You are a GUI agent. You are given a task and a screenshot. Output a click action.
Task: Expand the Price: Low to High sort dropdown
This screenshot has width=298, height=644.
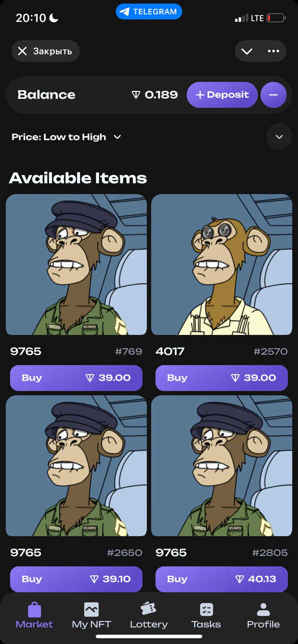point(66,137)
